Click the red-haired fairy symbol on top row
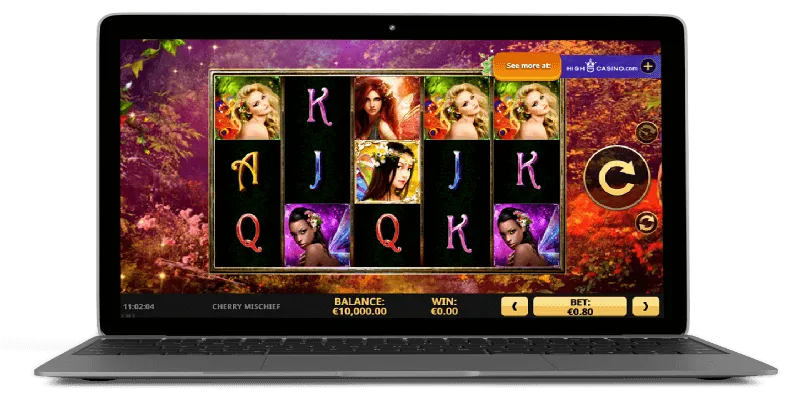This screenshot has width=800, height=400. click(387, 107)
